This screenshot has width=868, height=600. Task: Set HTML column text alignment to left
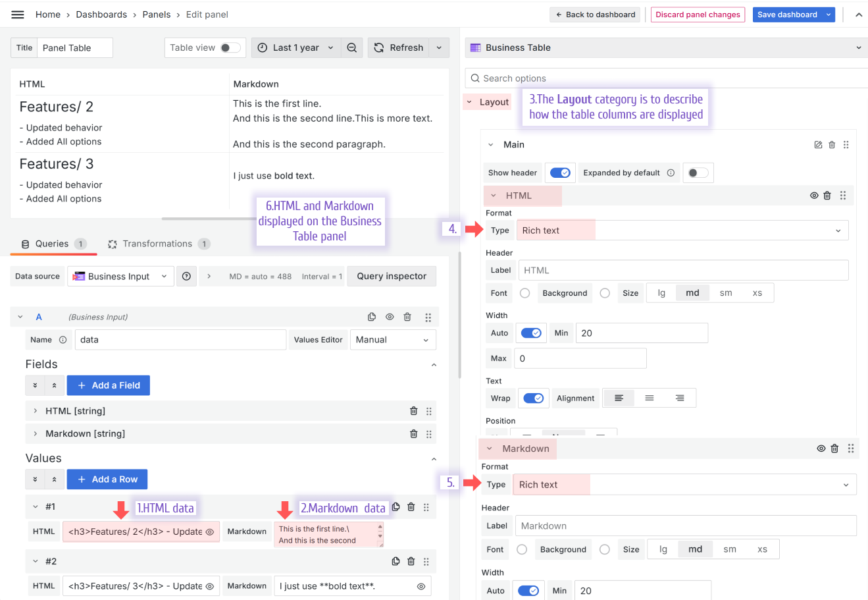619,398
